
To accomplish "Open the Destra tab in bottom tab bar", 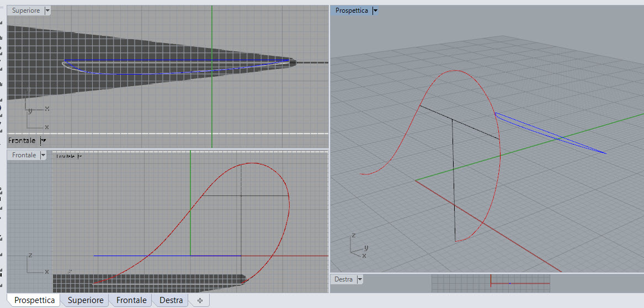I will tap(171, 300).
